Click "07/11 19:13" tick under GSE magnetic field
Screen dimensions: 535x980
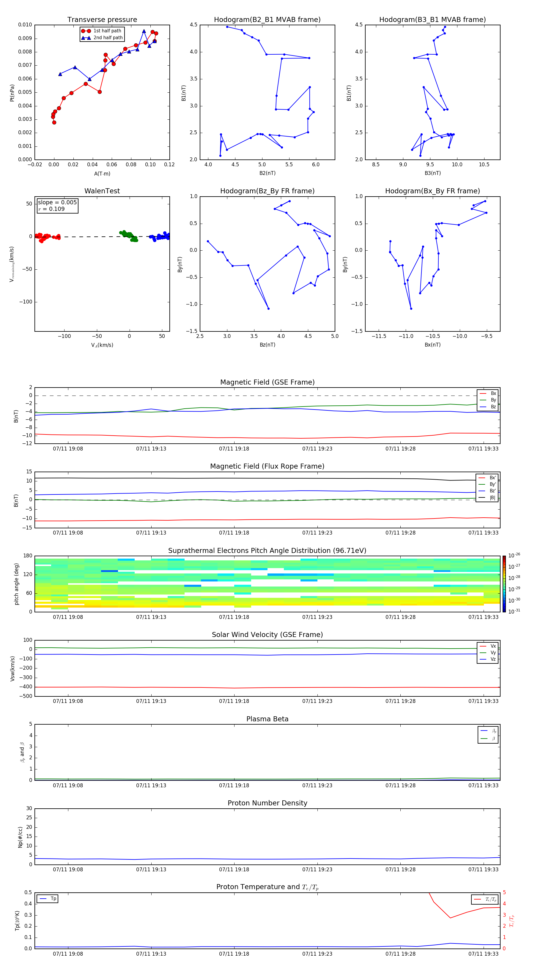tap(151, 449)
